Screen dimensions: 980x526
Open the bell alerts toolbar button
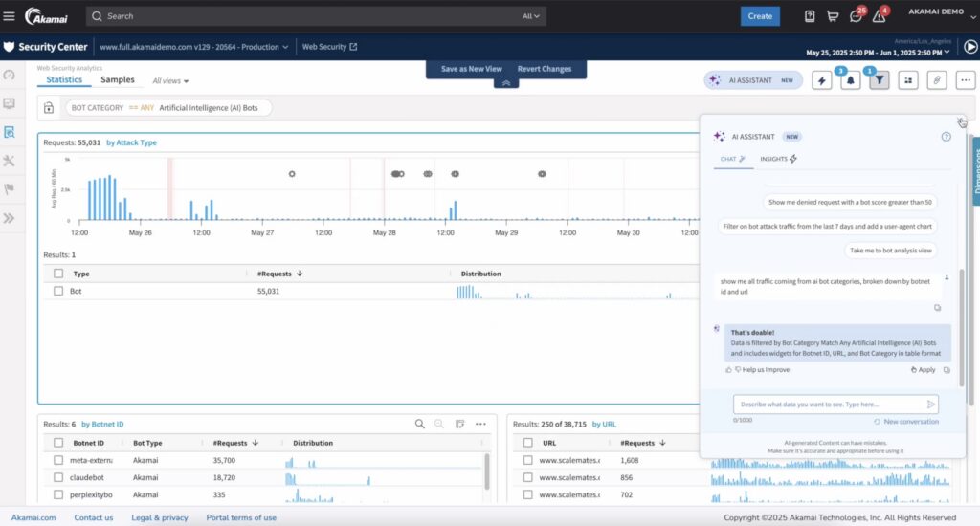coord(850,80)
